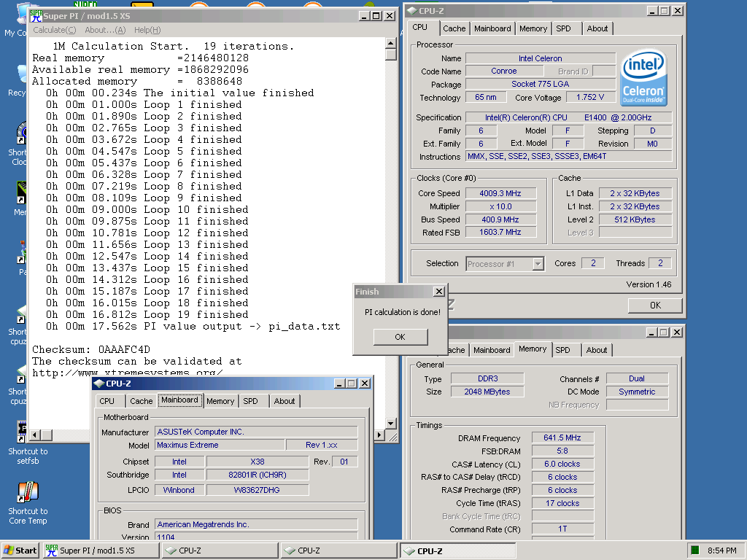The height and width of the screenshot is (560, 747).
Task: Click LPCIO value W83627DHG
Action: coord(258,490)
